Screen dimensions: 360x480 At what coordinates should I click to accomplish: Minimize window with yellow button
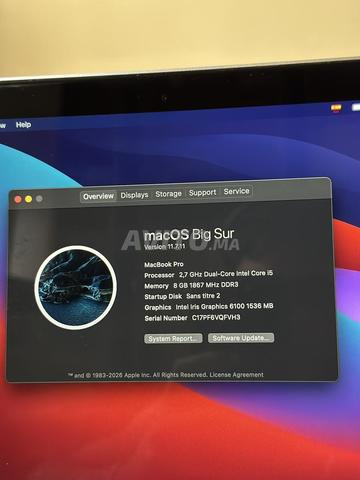pyautogui.click(x=29, y=199)
